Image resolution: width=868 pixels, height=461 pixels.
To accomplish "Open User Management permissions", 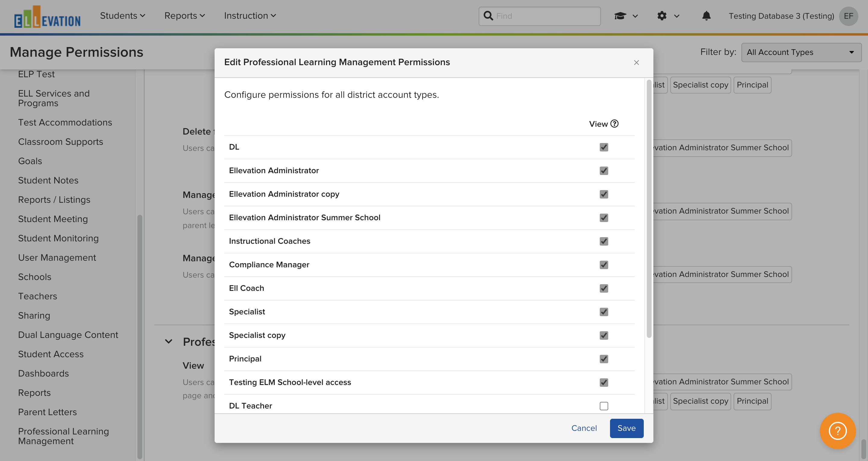I will pyautogui.click(x=57, y=258).
